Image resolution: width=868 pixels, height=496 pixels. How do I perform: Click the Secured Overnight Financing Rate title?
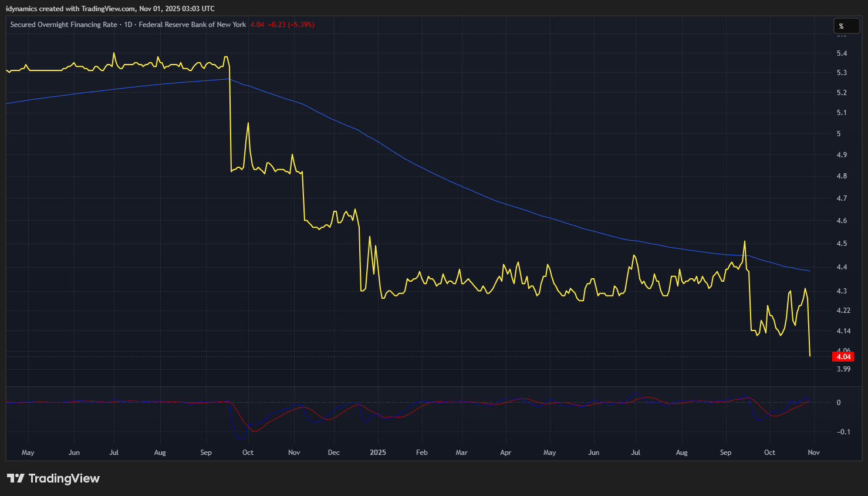coord(63,25)
